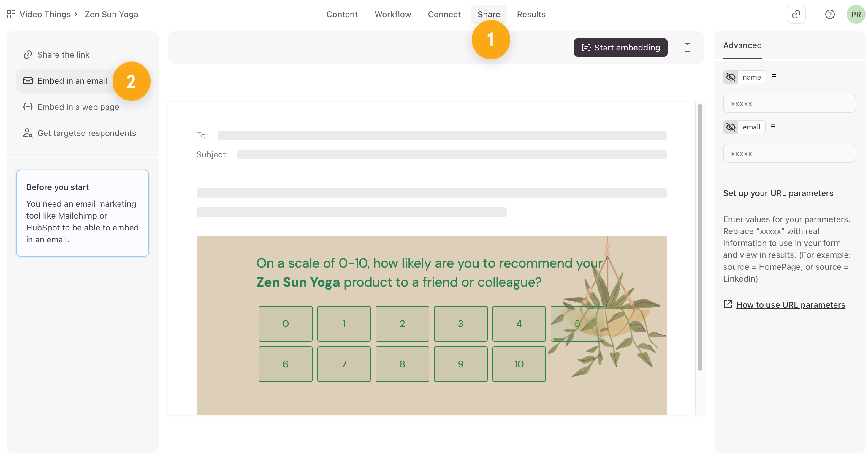Click the PR profile avatar
The height and width of the screenshot is (458, 868).
pyautogui.click(x=855, y=14)
